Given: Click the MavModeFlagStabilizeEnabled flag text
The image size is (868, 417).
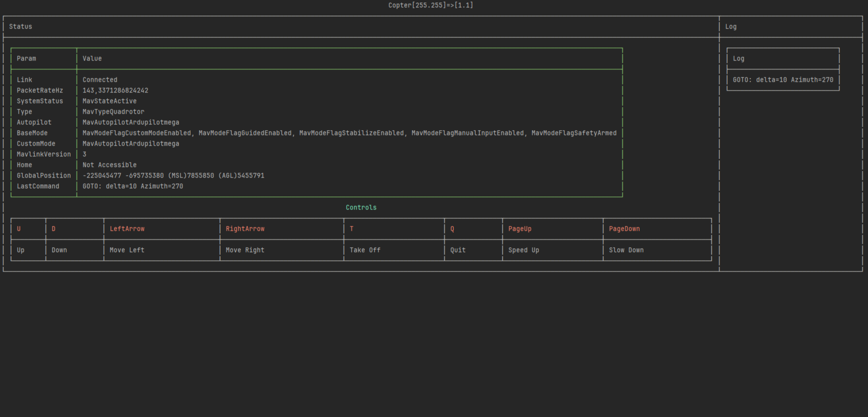Looking at the screenshot, I should [351, 133].
